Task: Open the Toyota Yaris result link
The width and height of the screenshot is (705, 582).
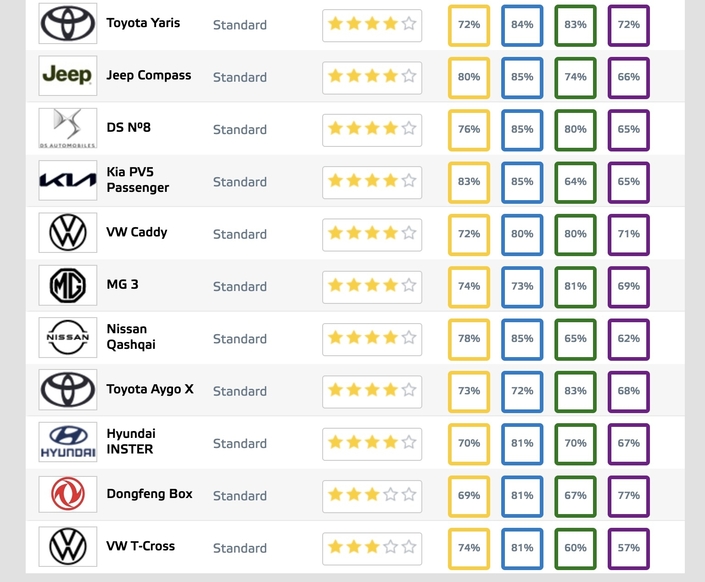Action: pyautogui.click(x=143, y=23)
